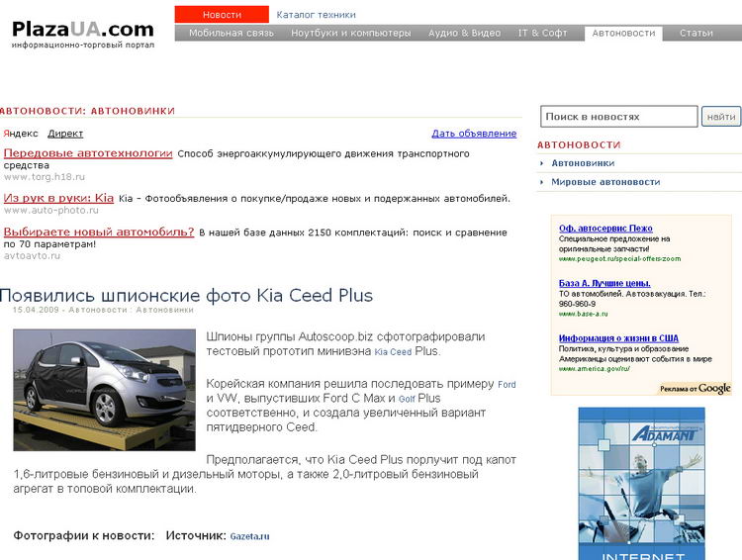Select Статьи menu item

(x=696, y=33)
